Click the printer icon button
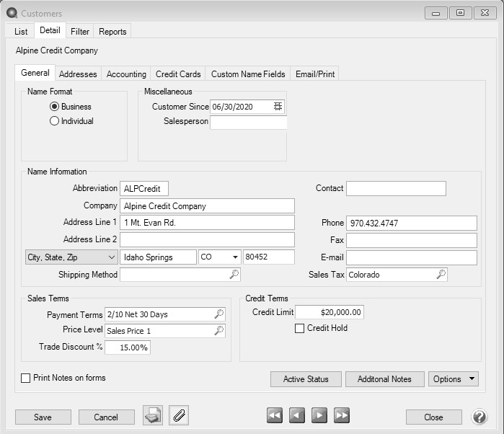This screenshot has width=504, height=434. [x=153, y=415]
